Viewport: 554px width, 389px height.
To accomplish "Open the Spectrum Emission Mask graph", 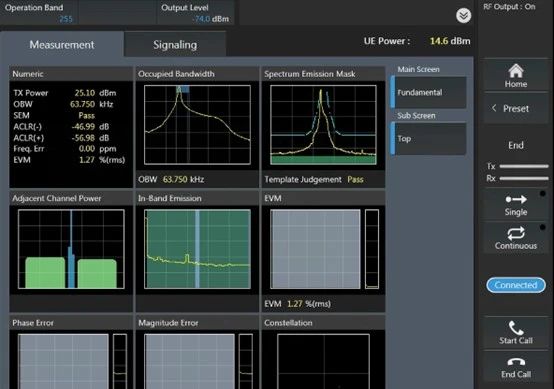I will point(323,125).
